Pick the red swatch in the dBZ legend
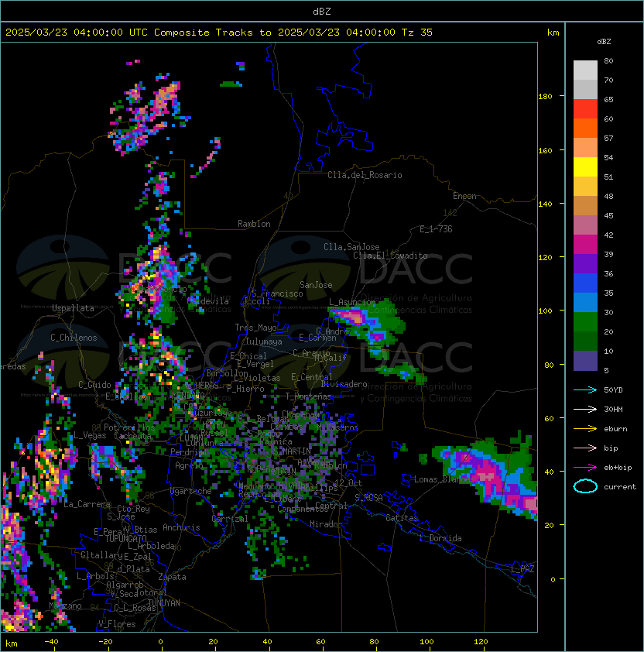 point(585,109)
